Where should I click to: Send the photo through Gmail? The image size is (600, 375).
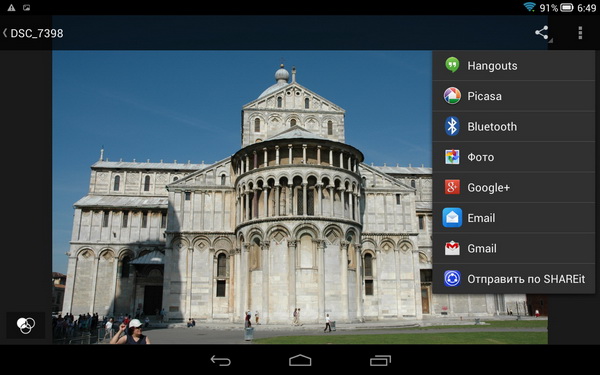point(514,248)
